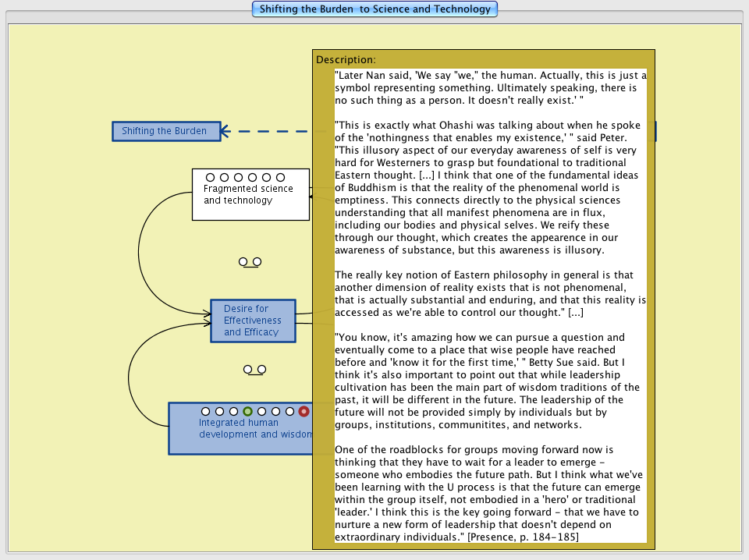Select the second circle in Integrated human development
The height and width of the screenshot is (560, 749).
coord(219,411)
